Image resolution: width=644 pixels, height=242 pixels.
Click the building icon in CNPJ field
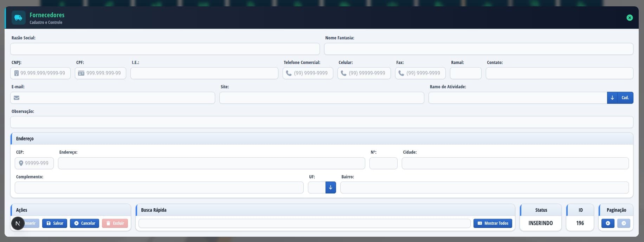click(x=16, y=73)
